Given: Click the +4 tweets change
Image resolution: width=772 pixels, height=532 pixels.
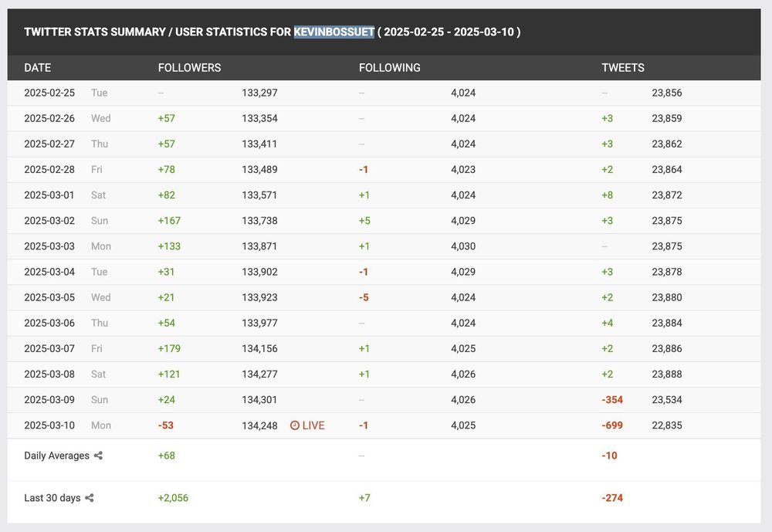Looking at the screenshot, I should [607, 324].
